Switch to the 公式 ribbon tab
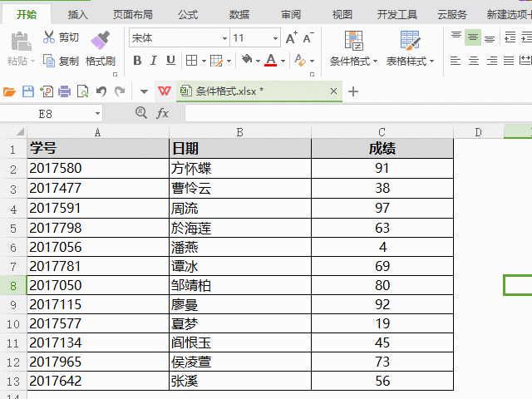Viewport: 532px width, 399px height. tap(188, 15)
